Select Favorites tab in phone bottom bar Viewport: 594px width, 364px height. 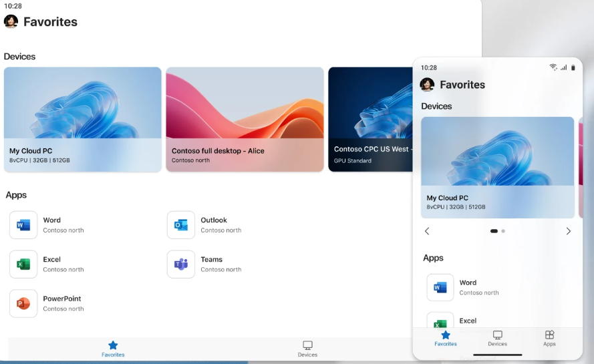tap(446, 338)
